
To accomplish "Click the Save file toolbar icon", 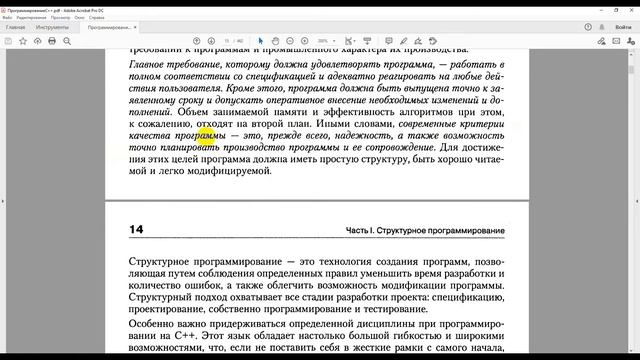I will coord(8,41).
